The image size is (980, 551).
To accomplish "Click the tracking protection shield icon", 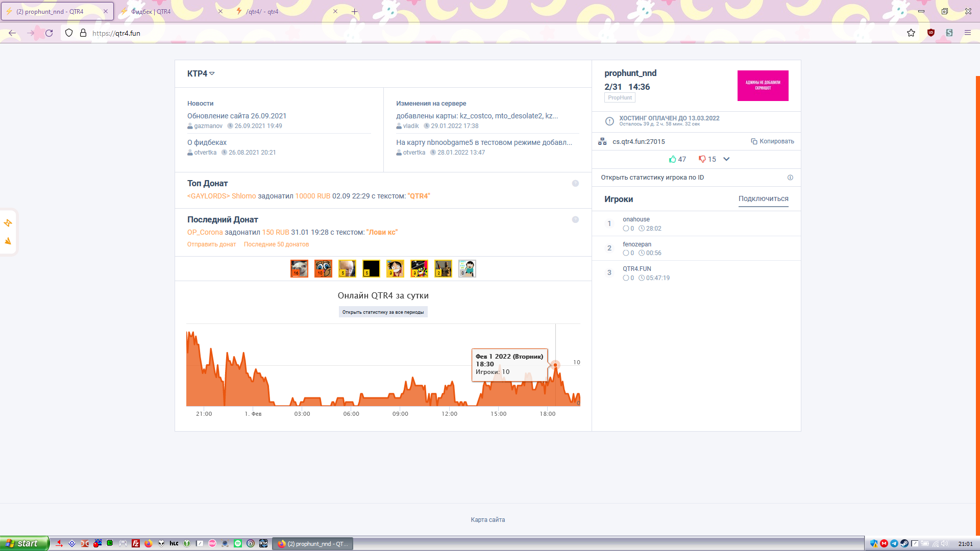I will pos(69,33).
